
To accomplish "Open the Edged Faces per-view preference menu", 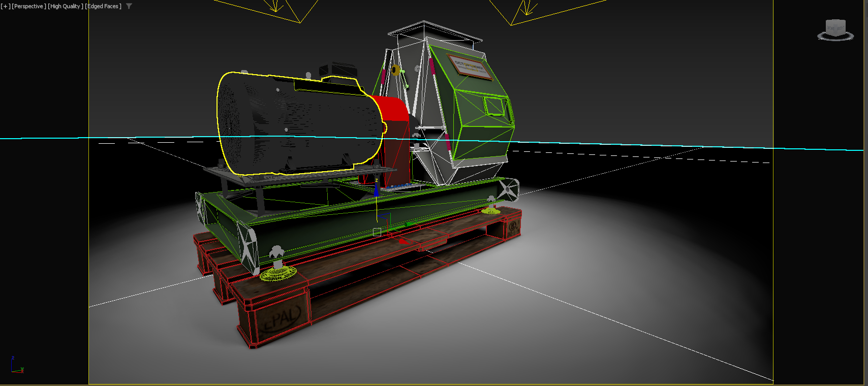I will point(103,6).
